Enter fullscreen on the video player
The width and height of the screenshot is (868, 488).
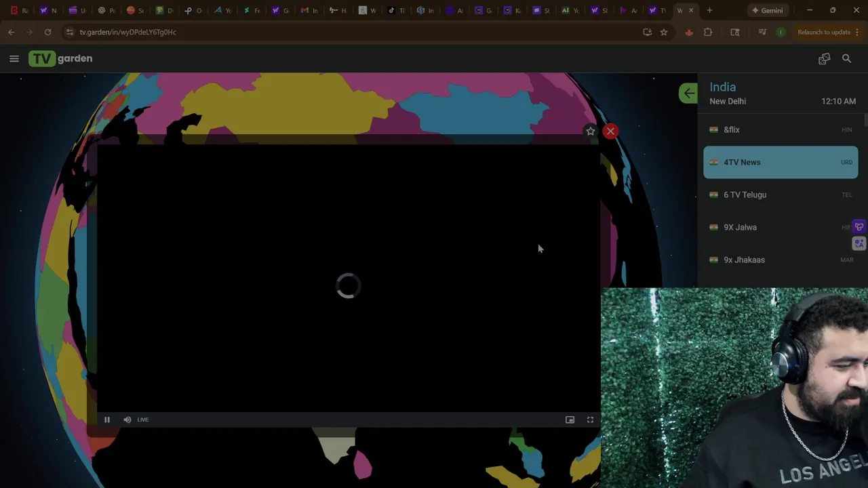click(x=590, y=420)
